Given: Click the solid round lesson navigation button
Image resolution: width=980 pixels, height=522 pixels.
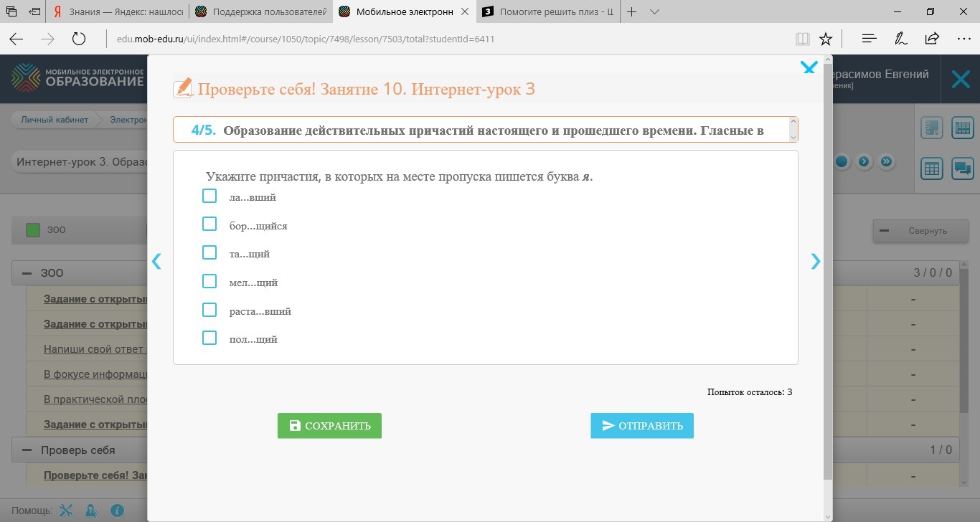Looking at the screenshot, I should (x=842, y=161).
